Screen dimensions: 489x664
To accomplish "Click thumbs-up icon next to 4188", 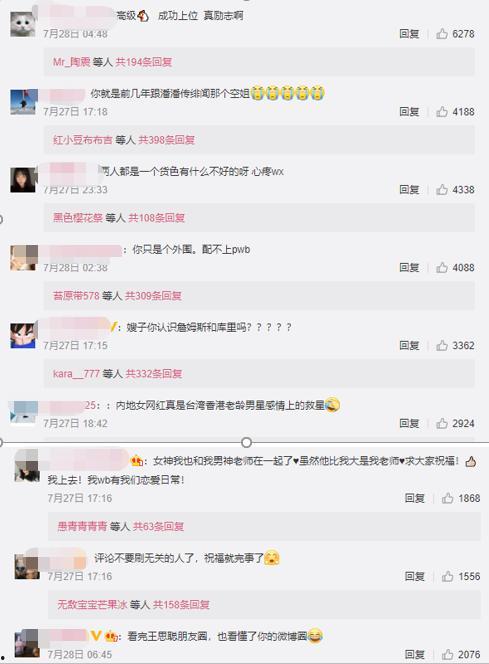I will point(442,111).
